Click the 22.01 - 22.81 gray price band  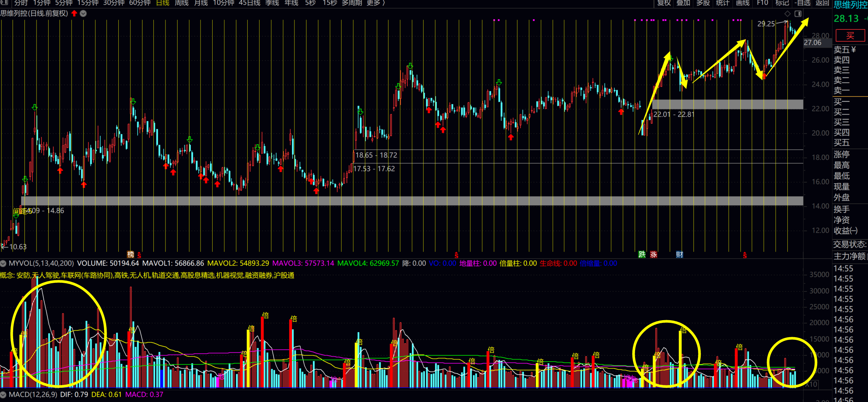[x=727, y=104]
